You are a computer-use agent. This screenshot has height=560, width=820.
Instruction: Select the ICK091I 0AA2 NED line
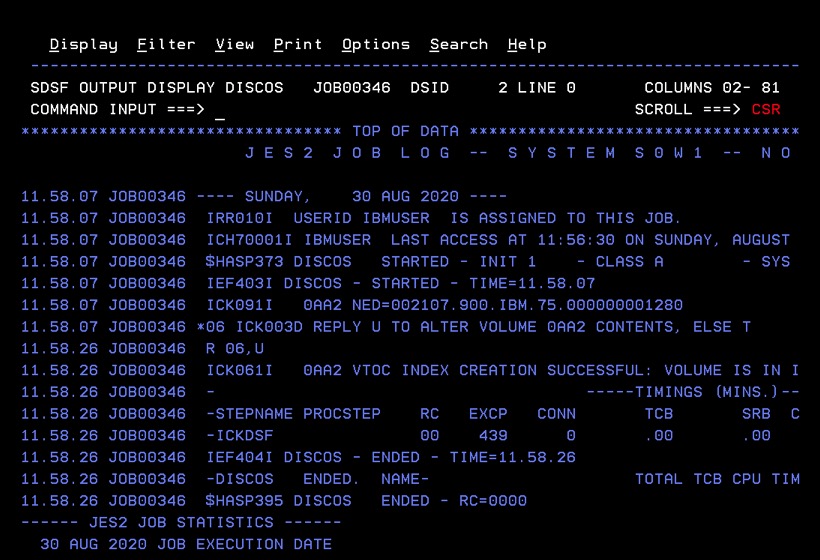(x=351, y=305)
